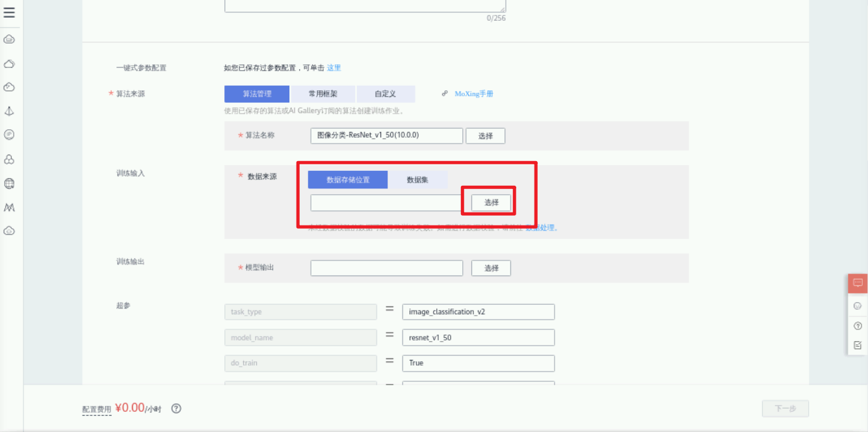Click the help icon next to 配置费用
The height and width of the screenshot is (432, 868).
coord(176,409)
